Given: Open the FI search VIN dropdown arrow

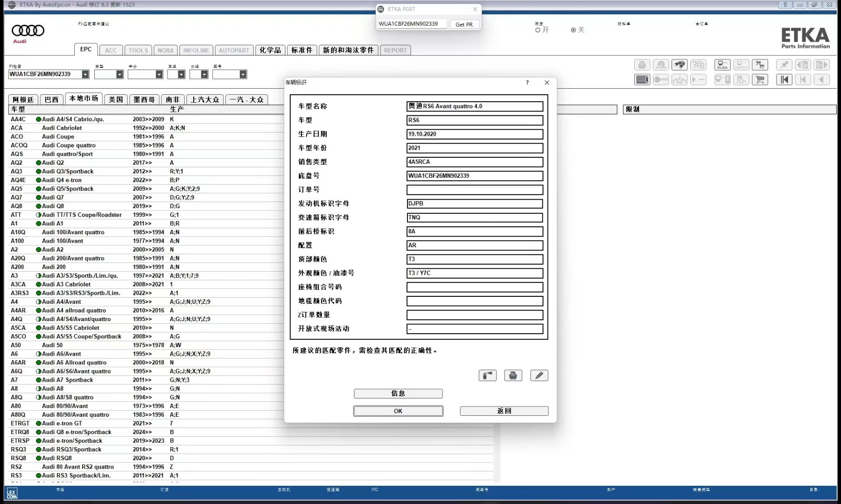Looking at the screenshot, I should point(85,74).
